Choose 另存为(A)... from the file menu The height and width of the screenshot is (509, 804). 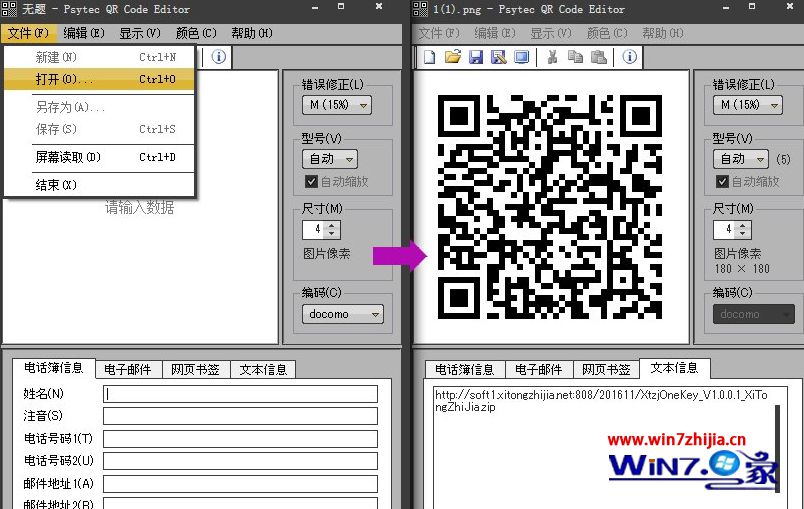tap(99, 107)
